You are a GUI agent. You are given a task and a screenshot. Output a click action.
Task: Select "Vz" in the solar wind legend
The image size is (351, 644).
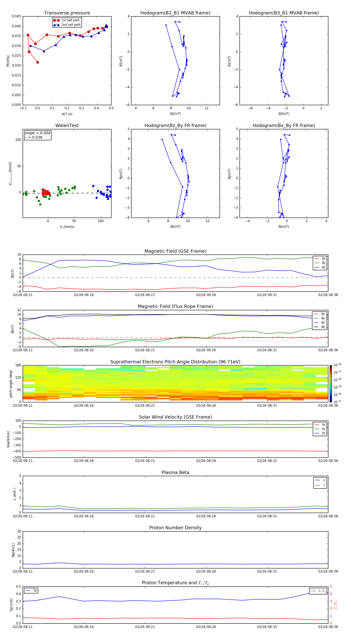[320, 433]
